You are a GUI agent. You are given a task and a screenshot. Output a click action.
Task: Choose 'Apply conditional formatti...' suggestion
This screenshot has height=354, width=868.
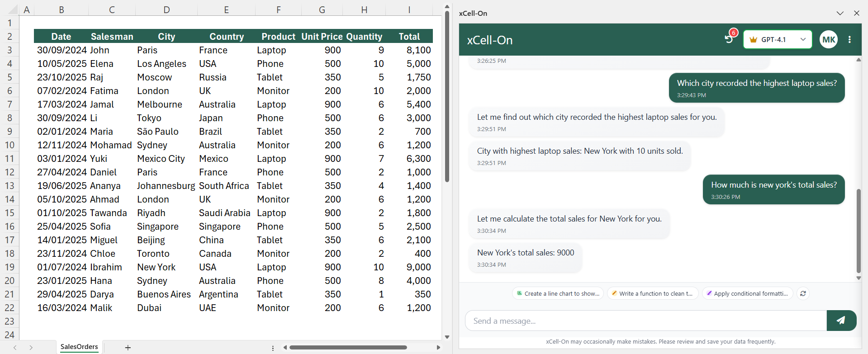pos(747,293)
